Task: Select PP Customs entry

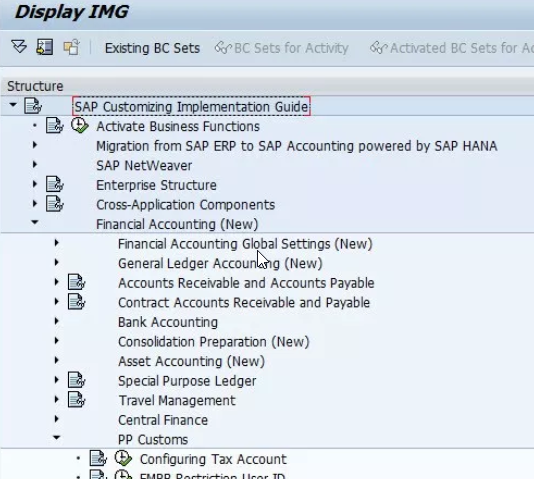Action: click(x=153, y=440)
